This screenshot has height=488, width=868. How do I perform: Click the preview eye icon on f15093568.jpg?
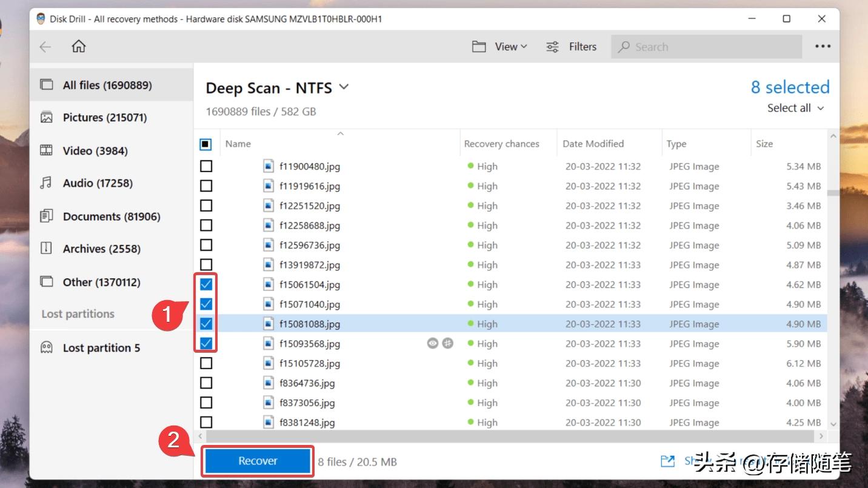pos(432,344)
